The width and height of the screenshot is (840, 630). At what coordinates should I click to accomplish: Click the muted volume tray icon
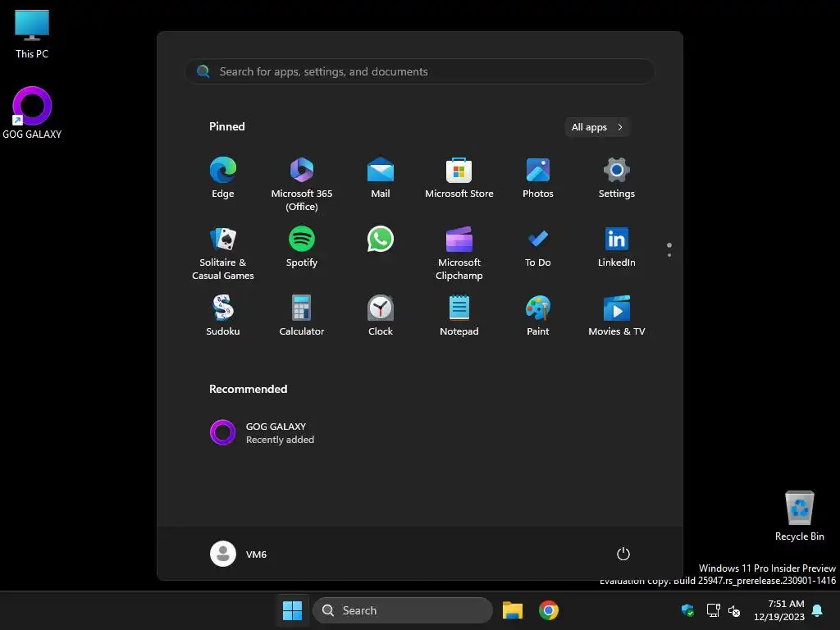[734, 610]
